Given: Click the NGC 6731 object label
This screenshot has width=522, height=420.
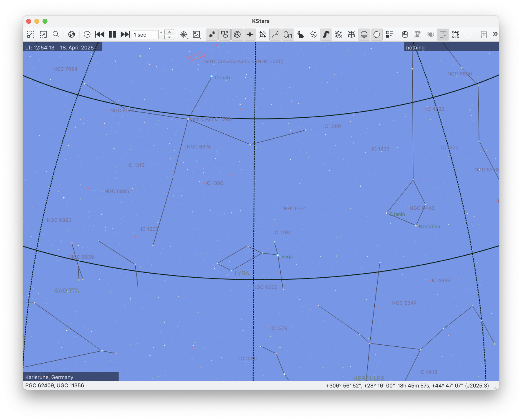Looking at the screenshot, I should [x=294, y=208].
